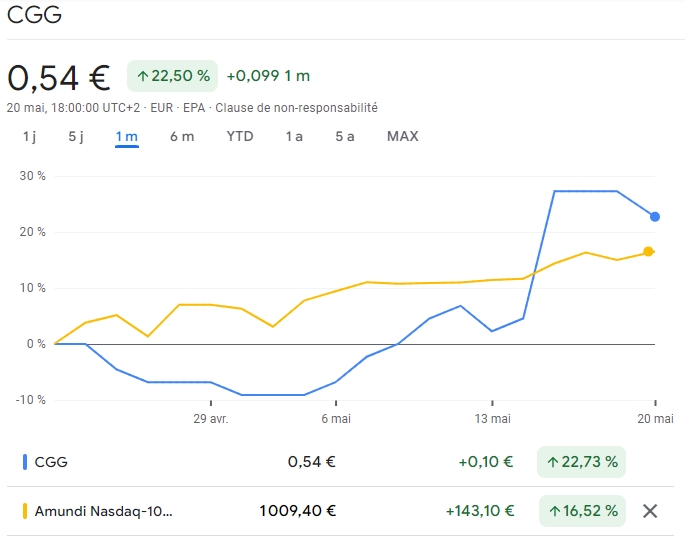Switch to the 5 j range tab
This screenshot has height=538, width=685.
(77, 136)
